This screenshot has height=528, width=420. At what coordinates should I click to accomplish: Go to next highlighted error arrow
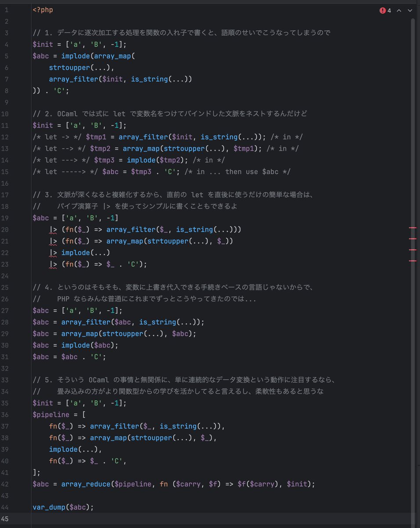(x=410, y=10)
